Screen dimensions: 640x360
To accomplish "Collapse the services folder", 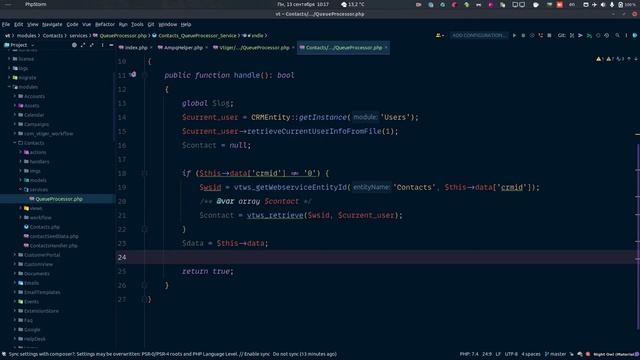I will pos(21,189).
